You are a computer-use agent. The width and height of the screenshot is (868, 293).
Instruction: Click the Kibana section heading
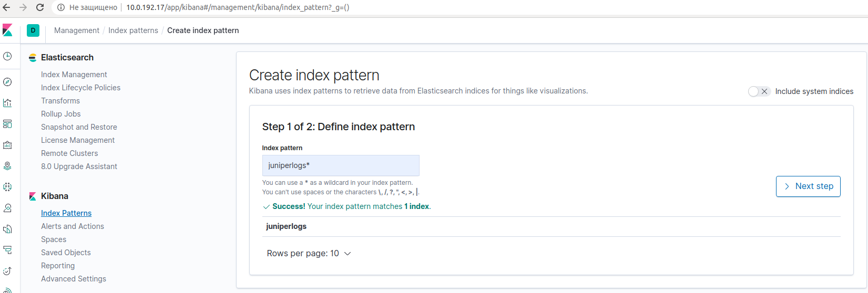tap(55, 196)
